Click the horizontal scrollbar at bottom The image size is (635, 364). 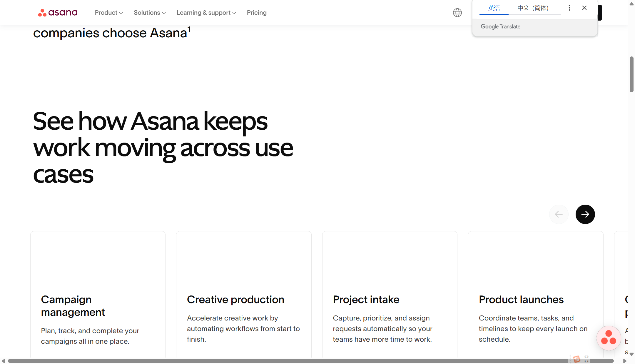click(x=294, y=361)
